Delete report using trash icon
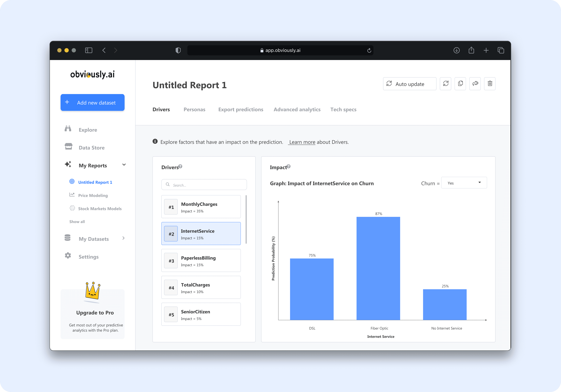Viewport: 561px width, 392px height. (x=490, y=84)
